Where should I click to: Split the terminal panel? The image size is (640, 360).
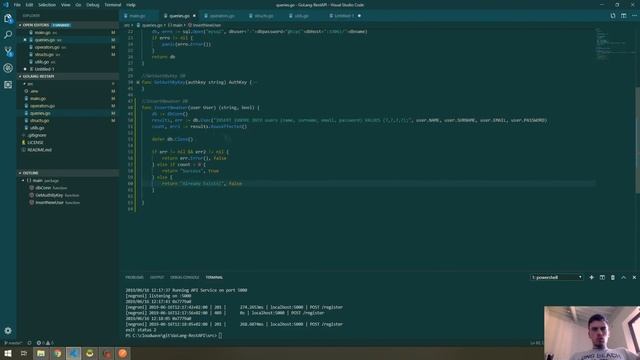click(x=602, y=278)
